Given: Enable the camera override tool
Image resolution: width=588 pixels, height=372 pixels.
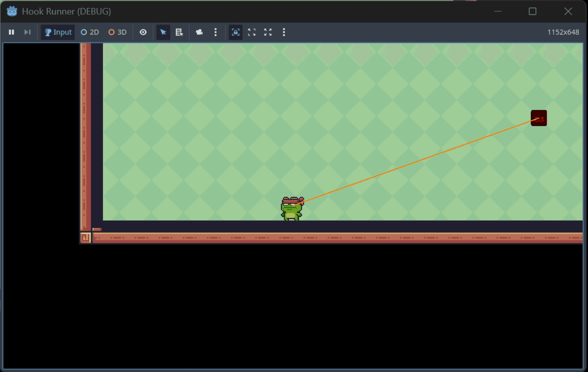Looking at the screenshot, I should pos(199,32).
